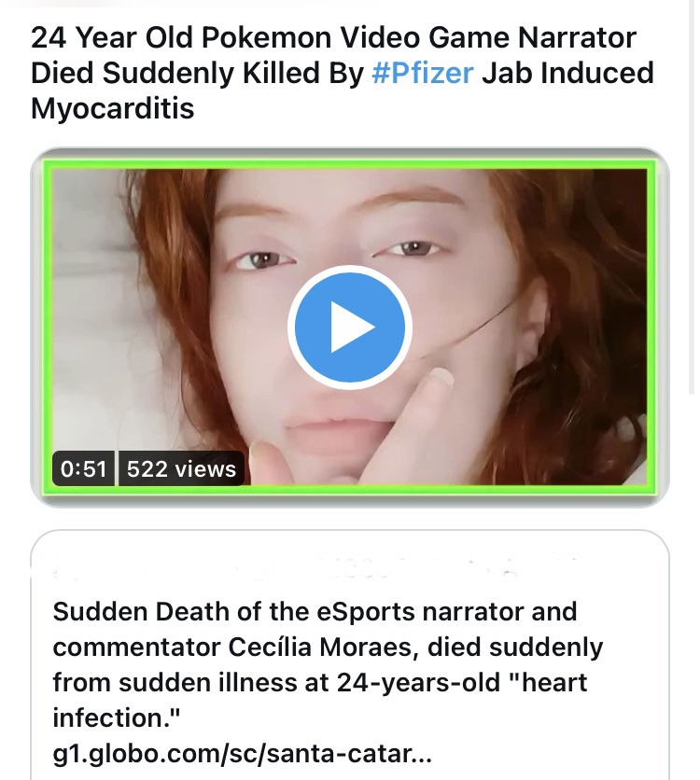The image size is (700, 780).
Task: Click the white play triangle icon
Action: 352,327
